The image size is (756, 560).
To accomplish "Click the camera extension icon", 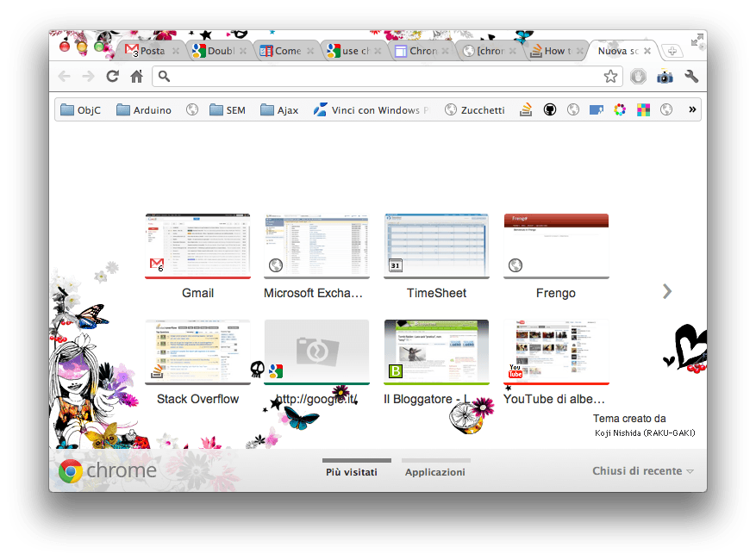I will point(665,77).
